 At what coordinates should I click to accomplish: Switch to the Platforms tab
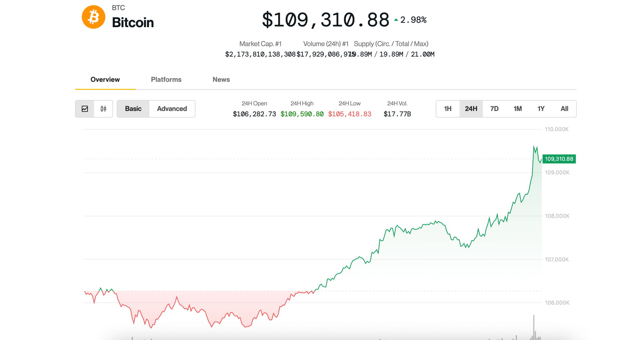click(x=166, y=79)
